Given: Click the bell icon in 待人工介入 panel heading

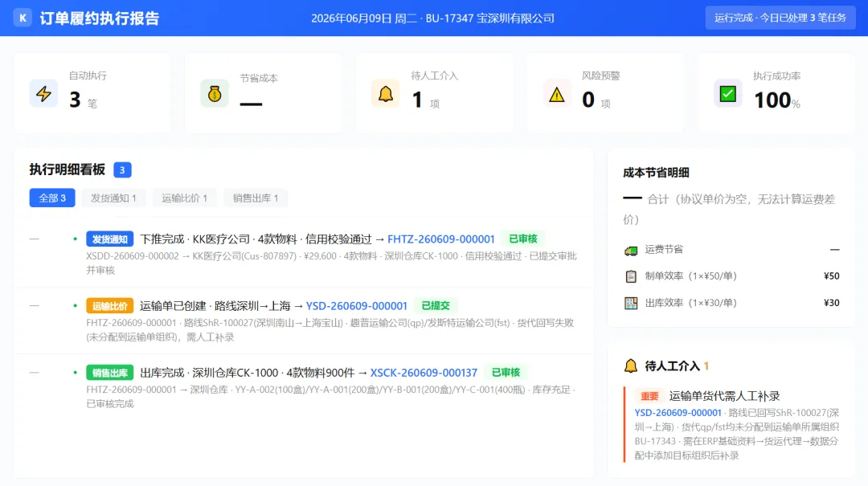Looking at the screenshot, I should (x=631, y=366).
